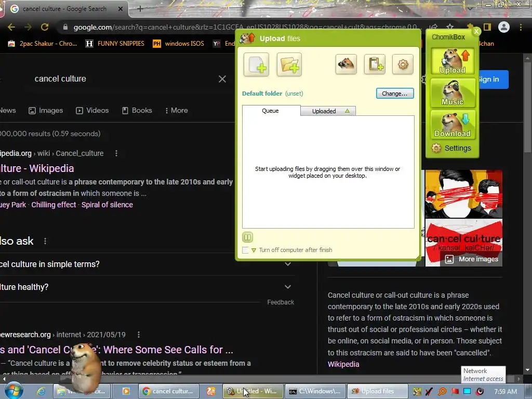
Task: Click the hamster-face button in Upload files toolbar
Action: pos(346,64)
